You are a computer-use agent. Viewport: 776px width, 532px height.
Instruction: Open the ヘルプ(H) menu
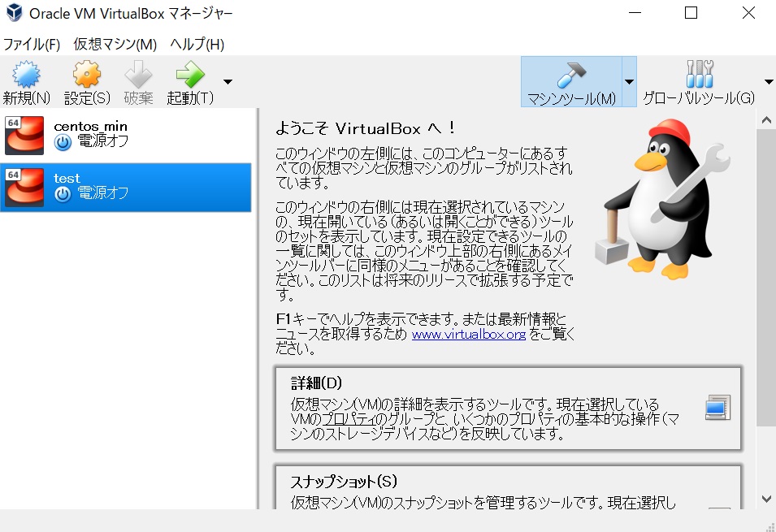tap(197, 45)
